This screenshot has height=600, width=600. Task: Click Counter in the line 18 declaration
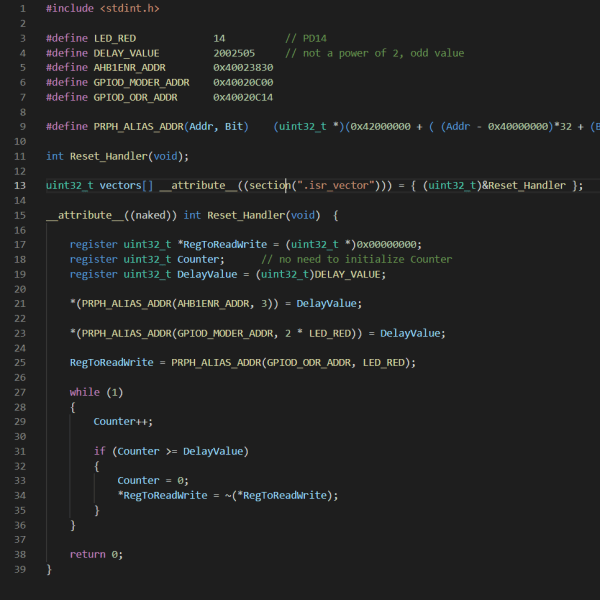[198, 259]
